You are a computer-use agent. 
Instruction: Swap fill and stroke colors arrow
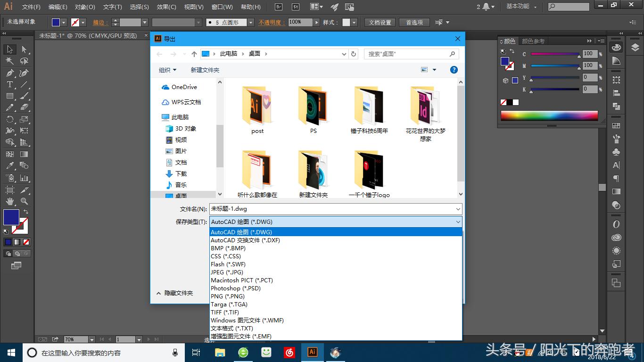tap(26, 212)
